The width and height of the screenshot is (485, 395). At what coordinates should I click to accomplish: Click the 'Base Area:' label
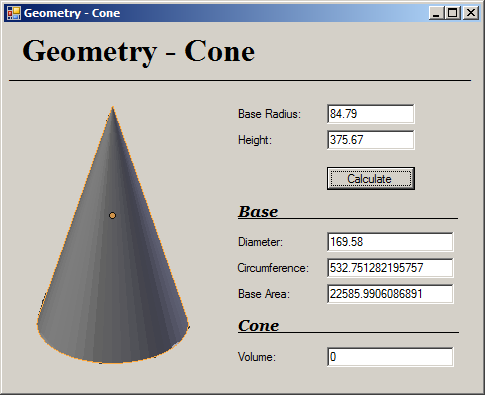point(264,294)
